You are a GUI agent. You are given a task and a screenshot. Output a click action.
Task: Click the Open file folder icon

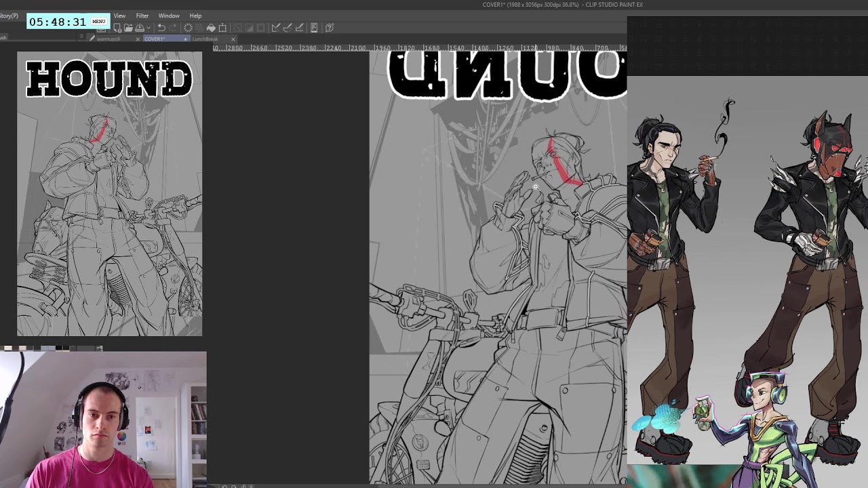pos(128,28)
